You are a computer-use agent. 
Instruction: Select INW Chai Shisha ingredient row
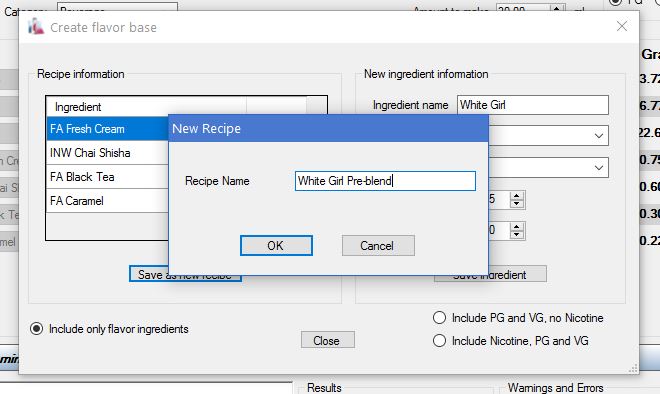click(x=108, y=153)
